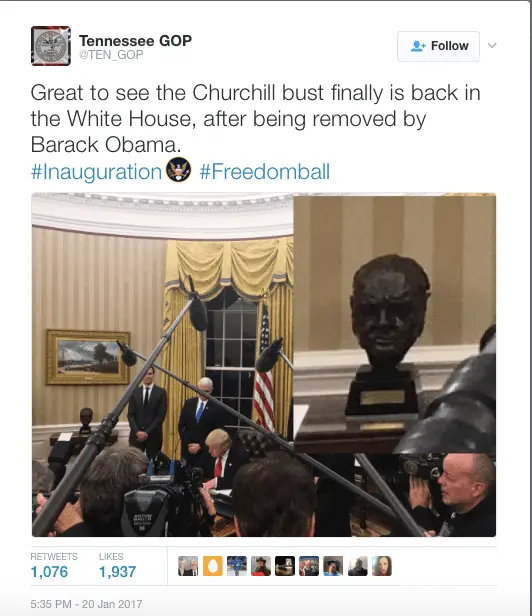Open the #Freedomball hashtag
532x616 pixels.
coord(264,172)
